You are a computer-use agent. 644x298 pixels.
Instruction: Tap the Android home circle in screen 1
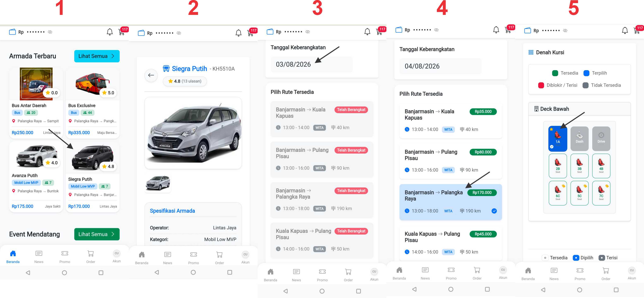64,273
